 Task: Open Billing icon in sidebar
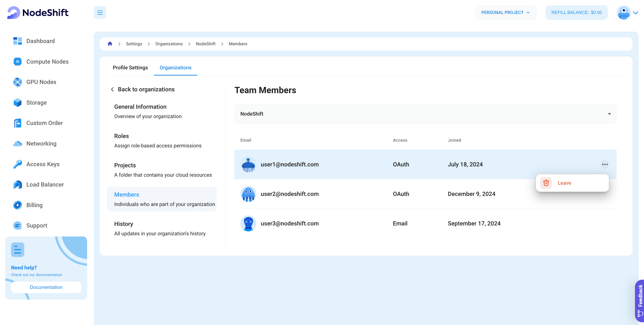coord(18,205)
